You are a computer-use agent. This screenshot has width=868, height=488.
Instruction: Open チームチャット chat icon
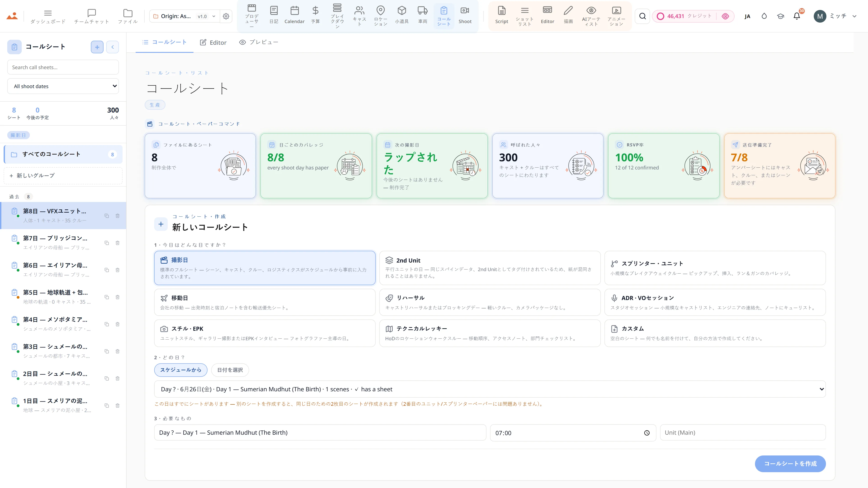click(x=92, y=13)
